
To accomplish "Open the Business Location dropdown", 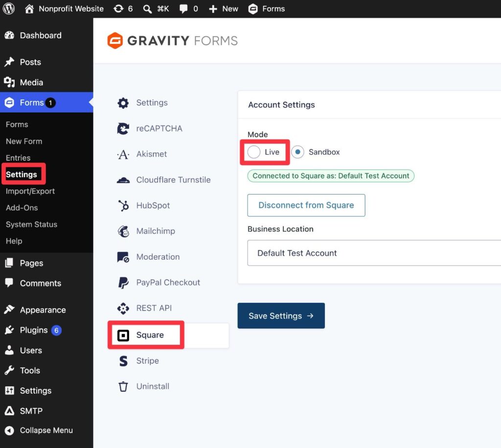I will (374, 253).
